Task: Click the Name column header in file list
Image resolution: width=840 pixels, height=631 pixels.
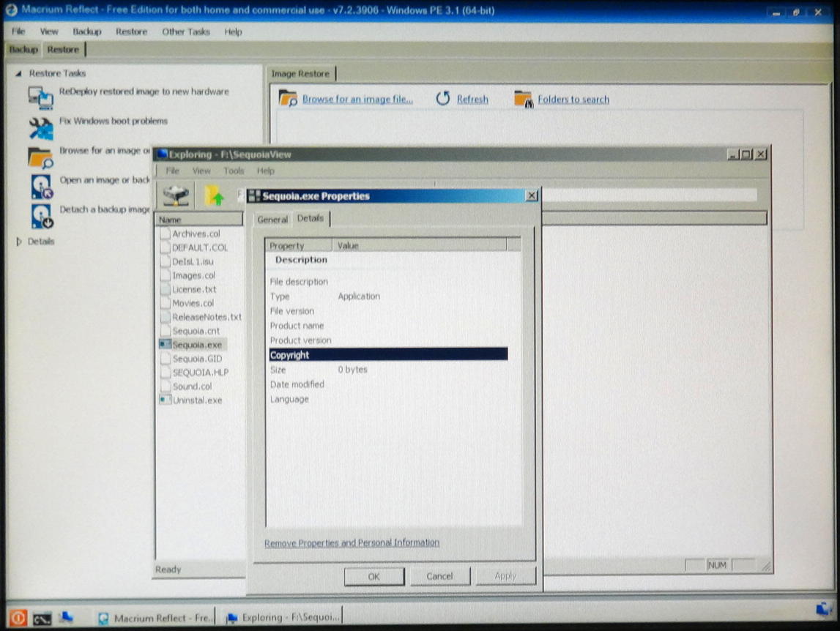Action: (x=198, y=220)
